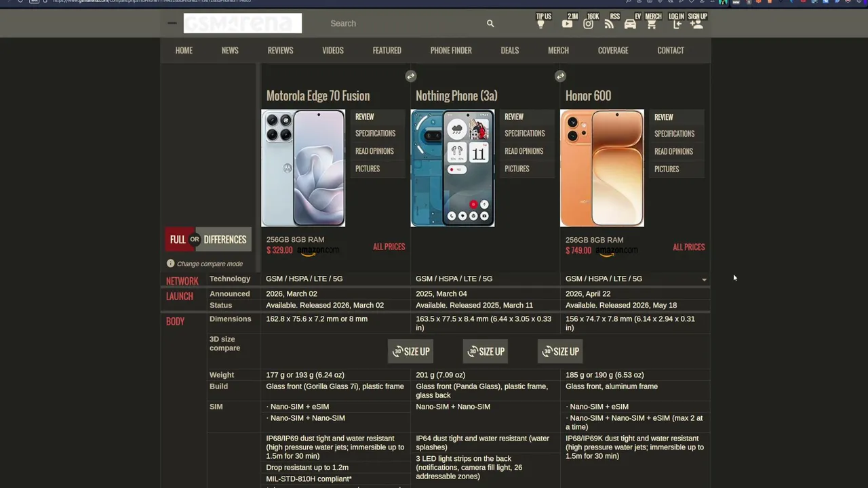Open the hamburger menu in the header
This screenshot has height=488, width=868.
172,23
